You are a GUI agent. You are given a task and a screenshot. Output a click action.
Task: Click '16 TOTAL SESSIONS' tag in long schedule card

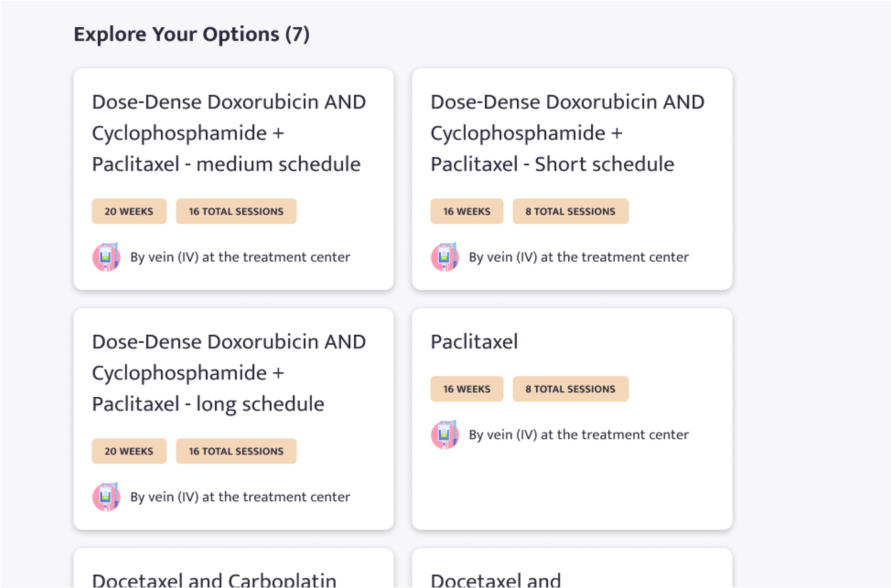tap(236, 451)
